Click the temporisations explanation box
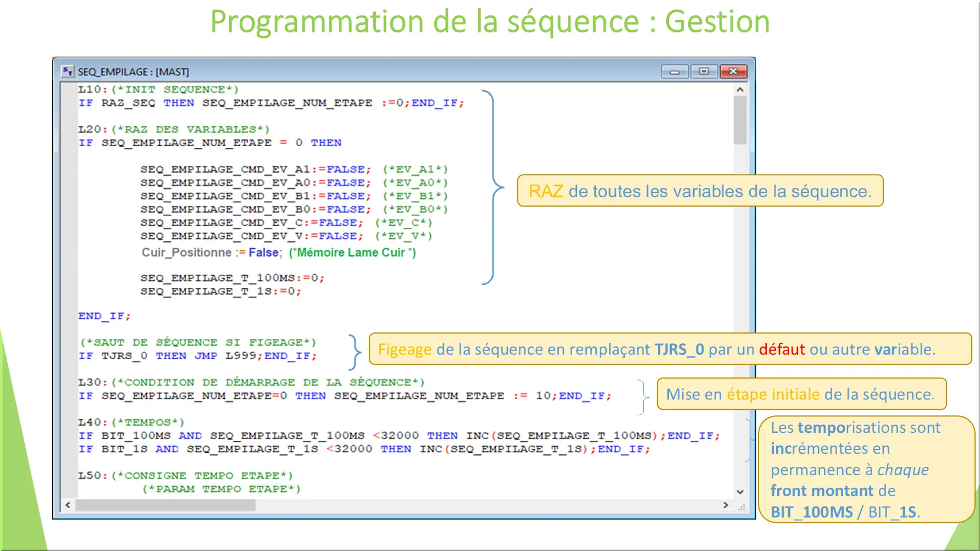980x551 pixels. (866, 470)
